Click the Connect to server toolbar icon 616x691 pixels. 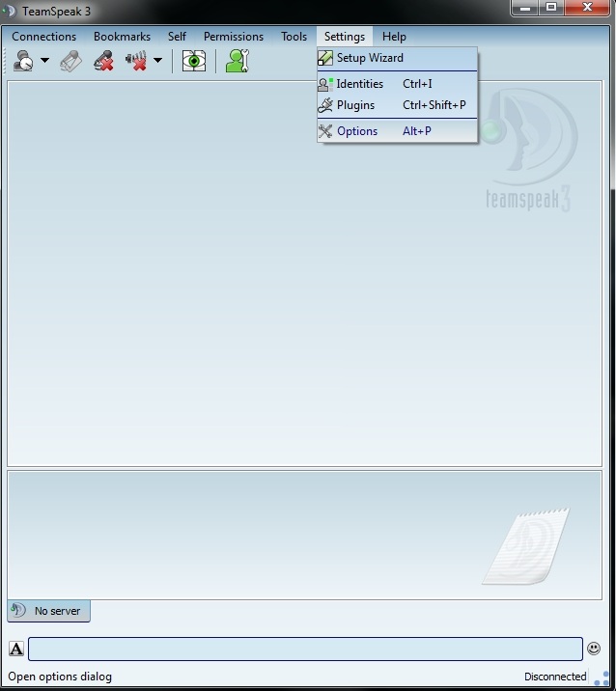(x=23, y=61)
